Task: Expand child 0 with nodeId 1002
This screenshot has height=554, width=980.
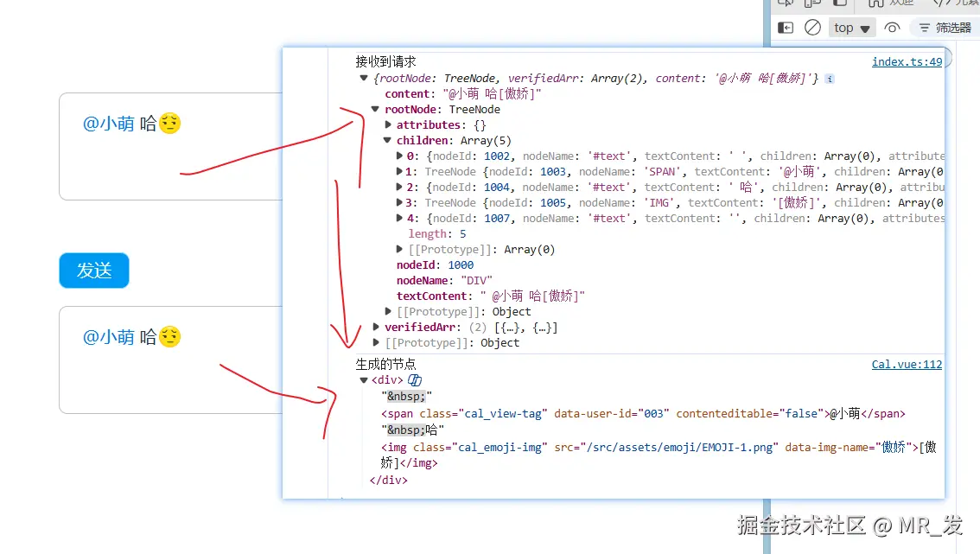Action: click(x=399, y=155)
